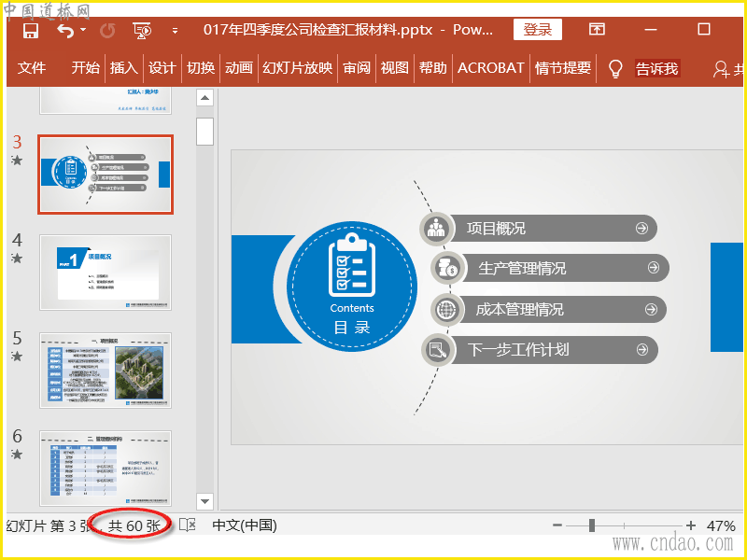747x560 pixels.
Task: Open the 帮助 help tab
Action: click(432, 68)
